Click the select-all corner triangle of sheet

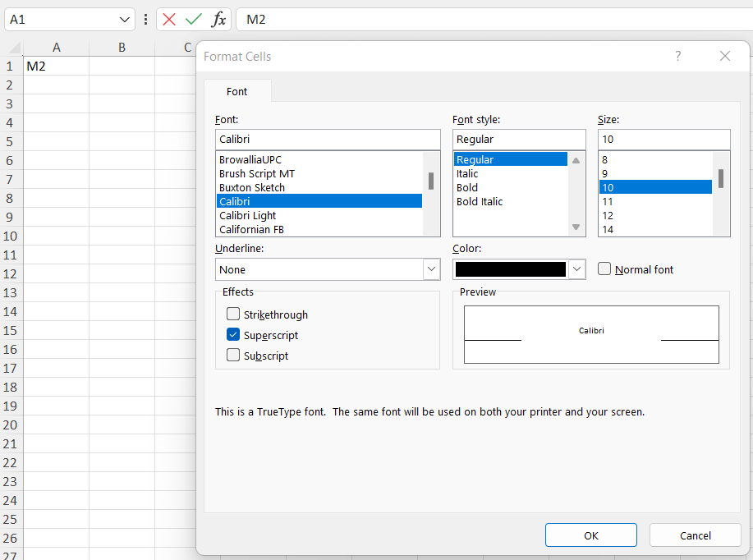[15, 48]
